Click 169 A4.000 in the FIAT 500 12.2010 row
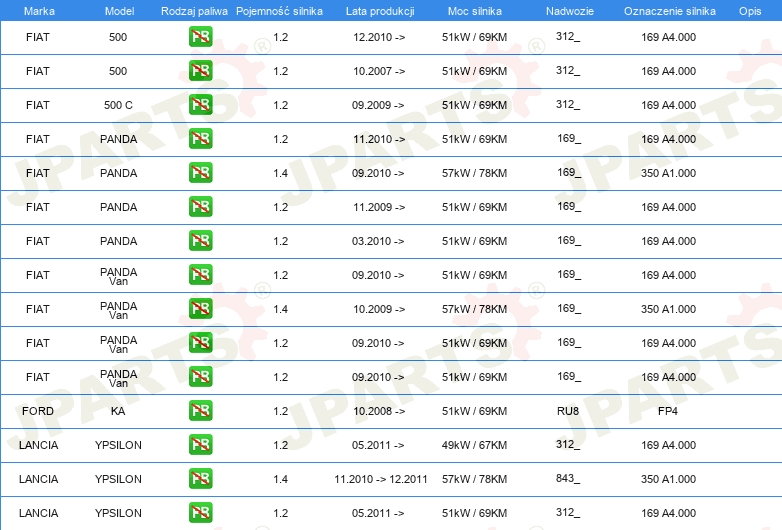Screen dimensions: 782x530 click(x=668, y=37)
